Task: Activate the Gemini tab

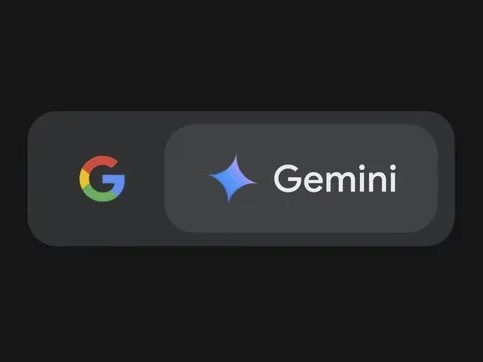Action: click(x=301, y=178)
